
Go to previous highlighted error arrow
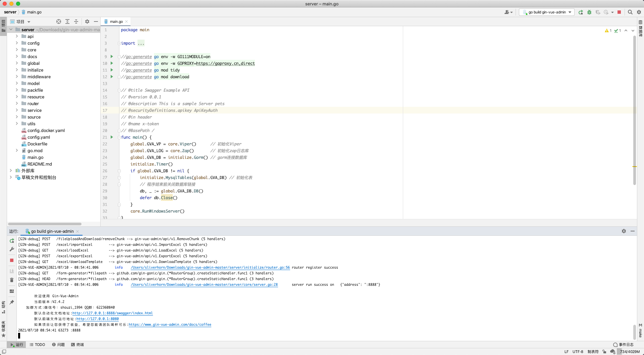tap(626, 31)
